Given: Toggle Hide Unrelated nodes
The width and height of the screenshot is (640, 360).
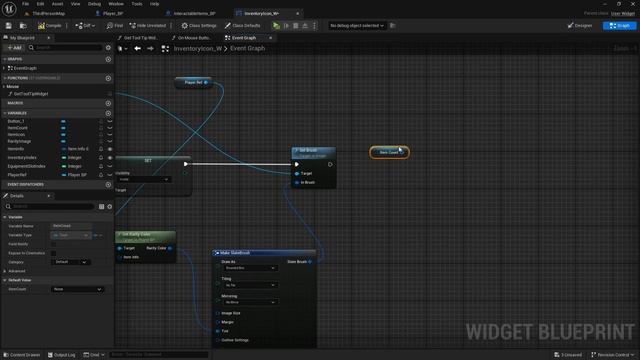Looking at the screenshot, I should (x=148, y=26).
